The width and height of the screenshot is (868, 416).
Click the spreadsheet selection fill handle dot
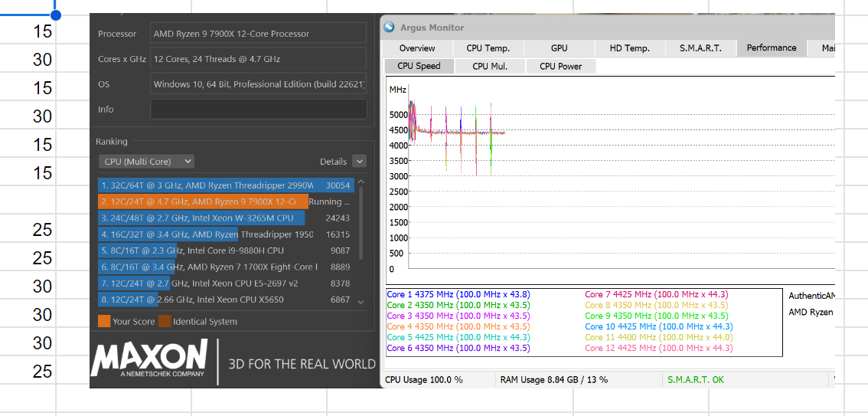[55, 15]
